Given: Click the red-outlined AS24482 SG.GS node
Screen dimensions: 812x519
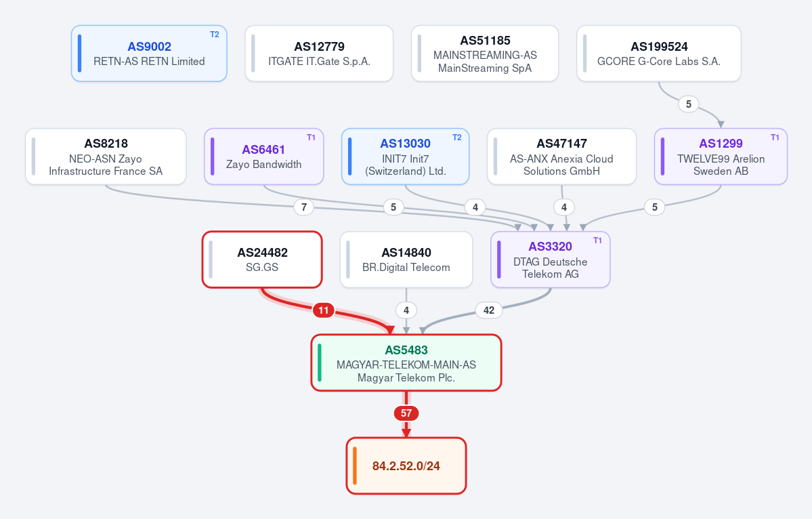Looking at the screenshot, I should (x=262, y=259).
